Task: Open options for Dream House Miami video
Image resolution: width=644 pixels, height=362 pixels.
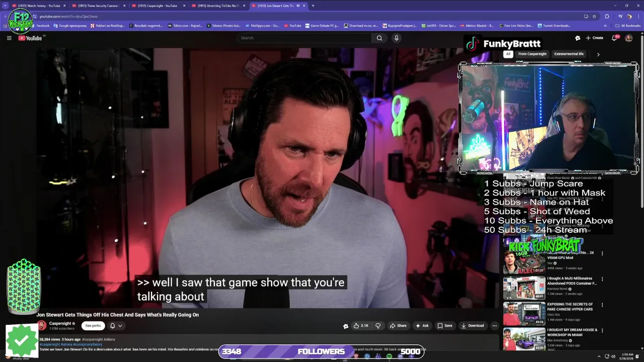Action: click(x=602, y=331)
